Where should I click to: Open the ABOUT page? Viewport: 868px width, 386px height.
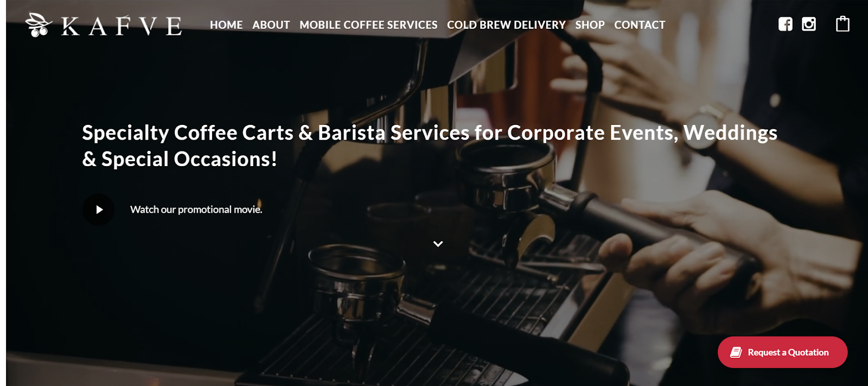point(271,25)
